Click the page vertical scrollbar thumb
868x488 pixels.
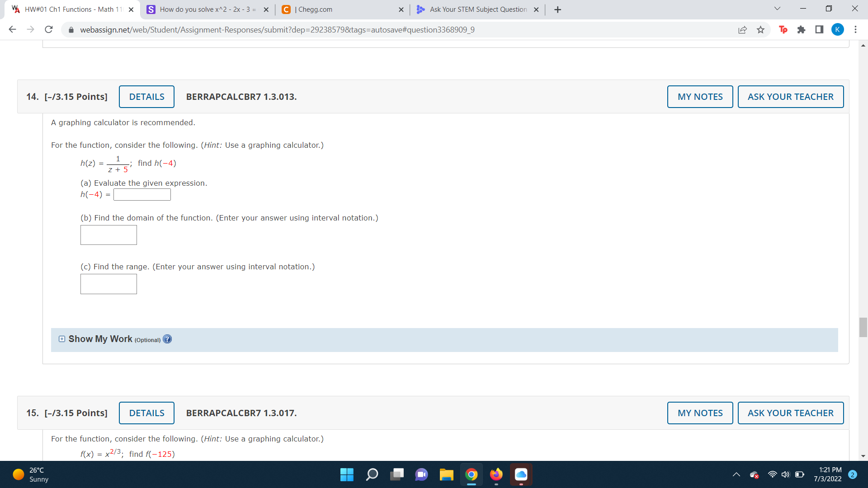click(x=863, y=328)
